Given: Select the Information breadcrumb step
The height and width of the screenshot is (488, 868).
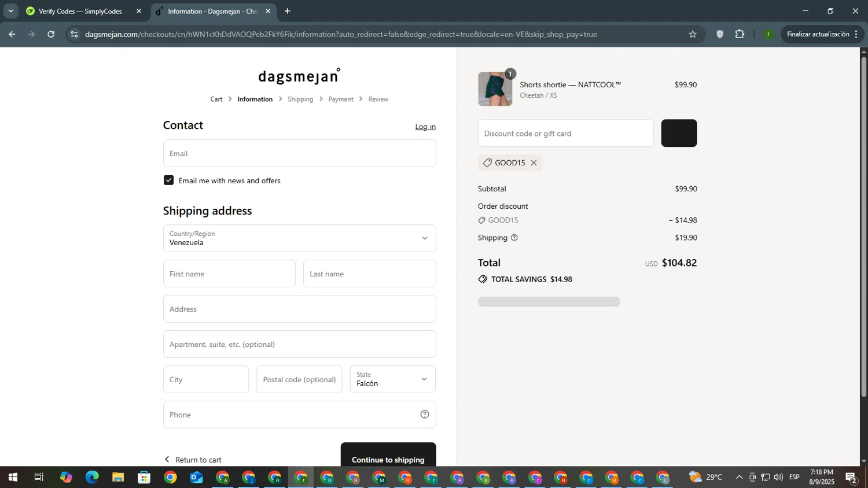Looking at the screenshot, I should (x=255, y=99).
